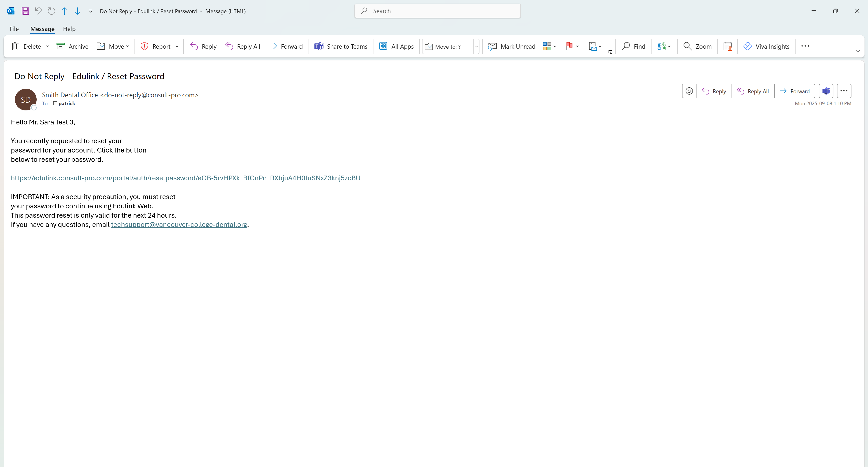The width and height of the screenshot is (868, 467).
Task: Open Customize Quick Access Toolbar dropdown
Action: tap(91, 11)
